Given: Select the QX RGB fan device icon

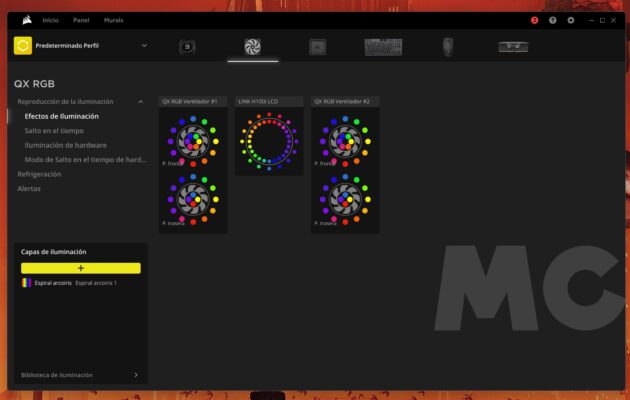Looking at the screenshot, I should (252, 46).
